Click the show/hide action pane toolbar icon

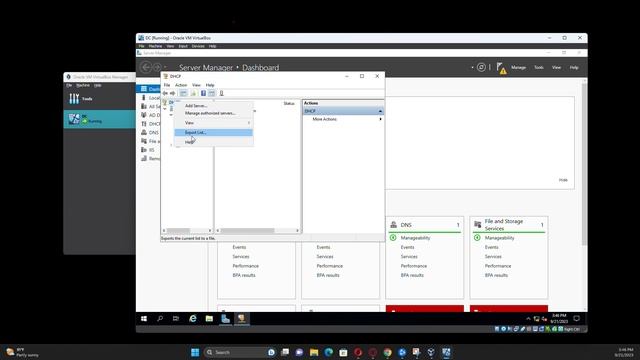pyautogui.click(x=211, y=93)
